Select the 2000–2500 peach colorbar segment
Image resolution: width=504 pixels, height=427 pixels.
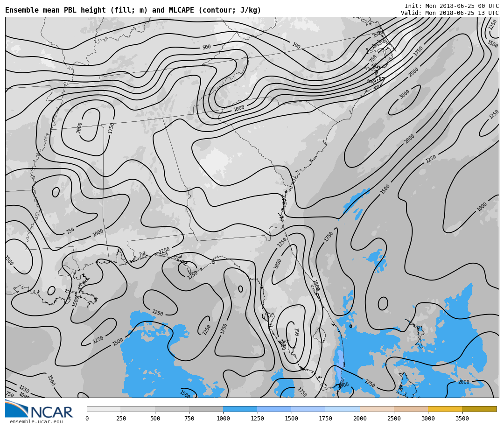(x=377, y=409)
